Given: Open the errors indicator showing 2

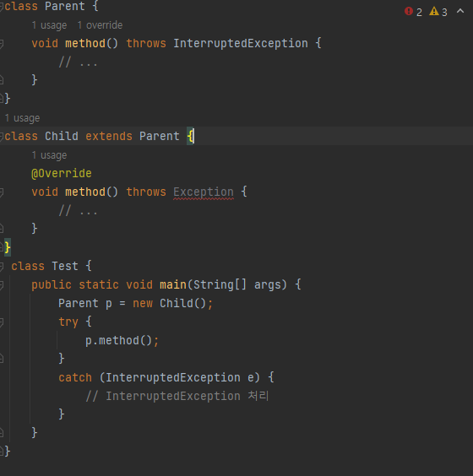Looking at the screenshot, I should pos(413,12).
